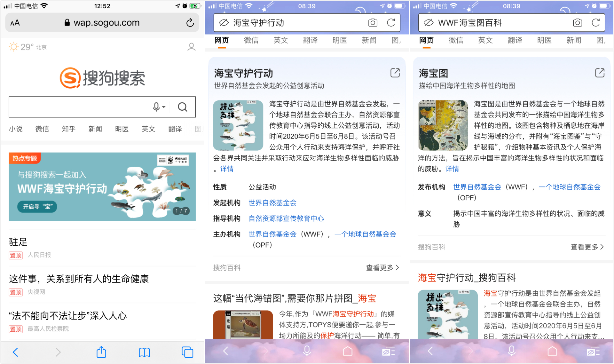Image resolution: width=614 pixels, height=364 pixels.
Task: Go back in the right Sogou browser toolbar
Action: tap(430, 351)
